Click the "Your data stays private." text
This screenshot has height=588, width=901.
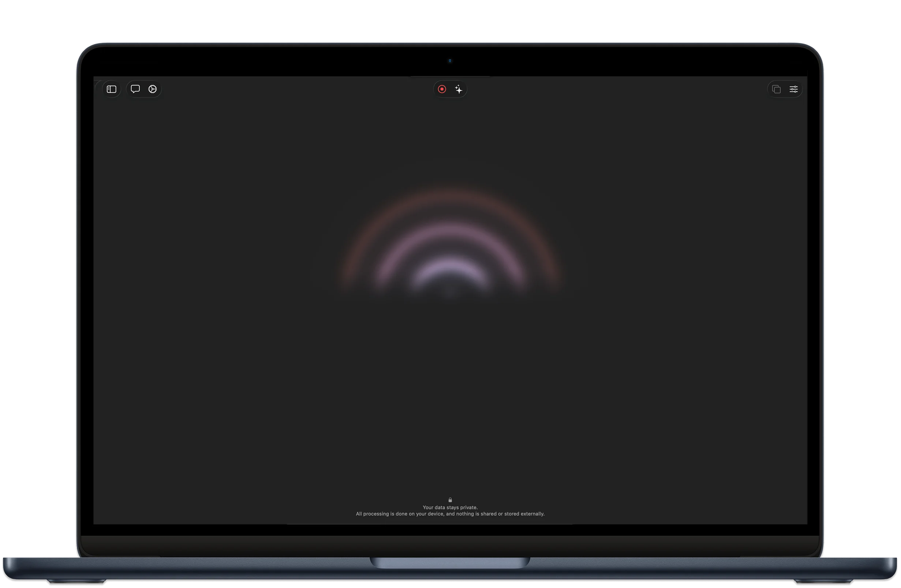click(x=450, y=508)
